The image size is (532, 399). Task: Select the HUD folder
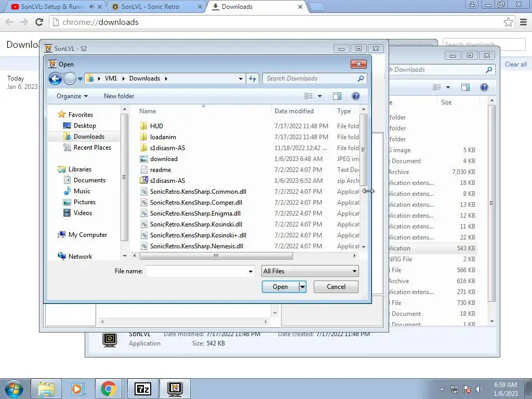(x=156, y=126)
